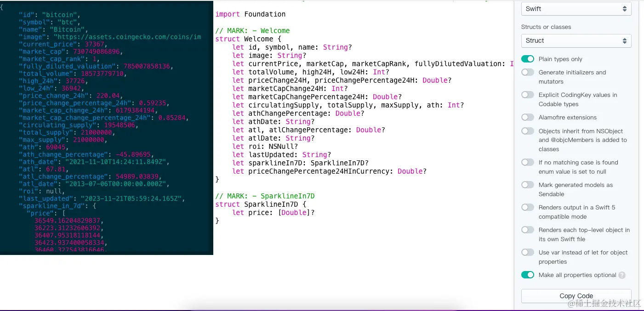Enable Generate initializers and mutators
This screenshot has width=644, height=311.
(528, 72)
